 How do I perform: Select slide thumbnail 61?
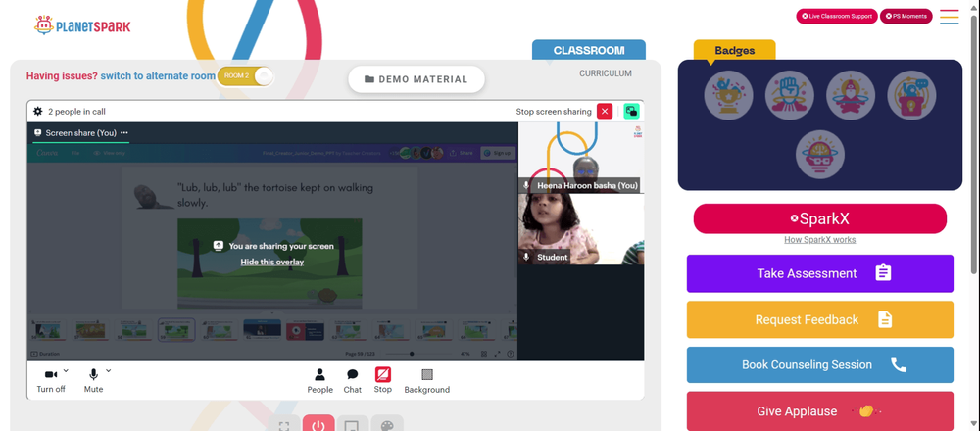click(262, 330)
